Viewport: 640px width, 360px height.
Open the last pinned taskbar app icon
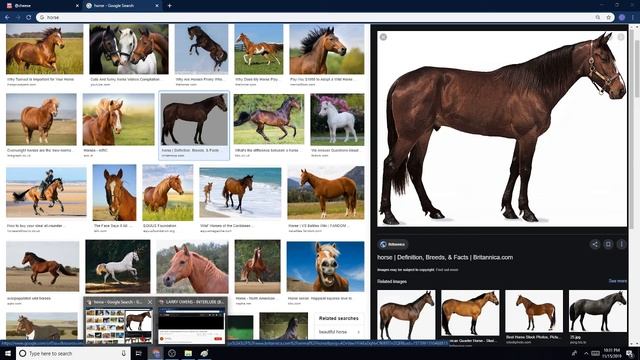coord(204,353)
